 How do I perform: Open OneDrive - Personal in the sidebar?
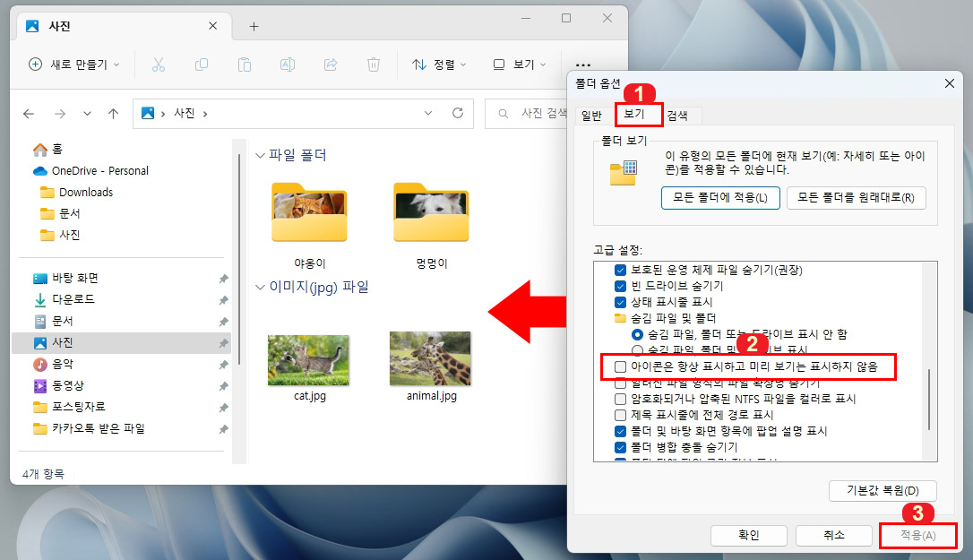[x=101, y=170]
